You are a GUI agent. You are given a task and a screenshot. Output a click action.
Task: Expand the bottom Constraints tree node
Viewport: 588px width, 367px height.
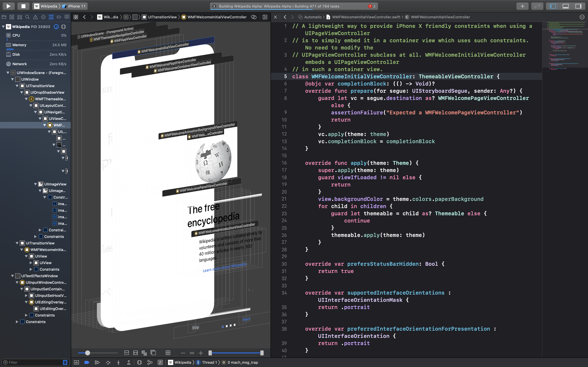coord(17,322)
